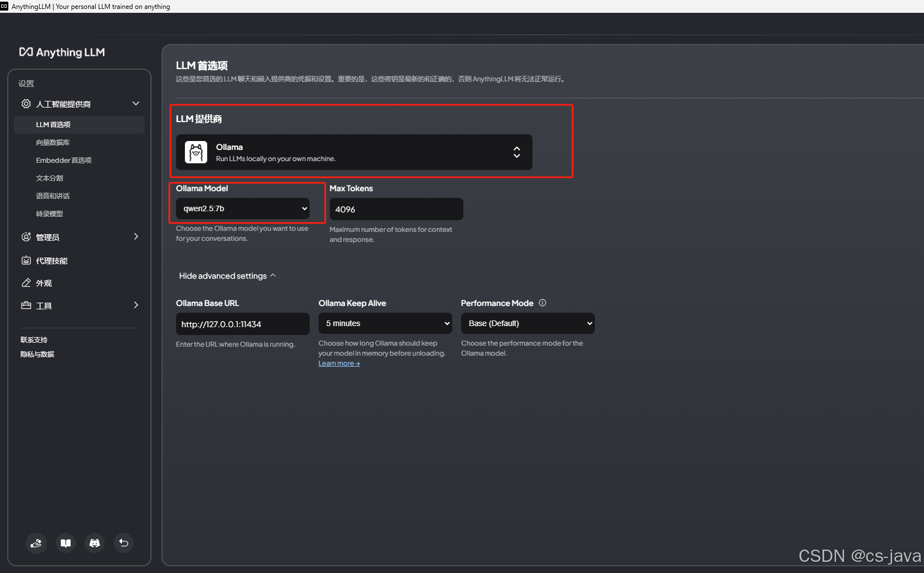Open the LLM provider Ollama selector
This screenshot has width=924, height=573.
[354, 152]
